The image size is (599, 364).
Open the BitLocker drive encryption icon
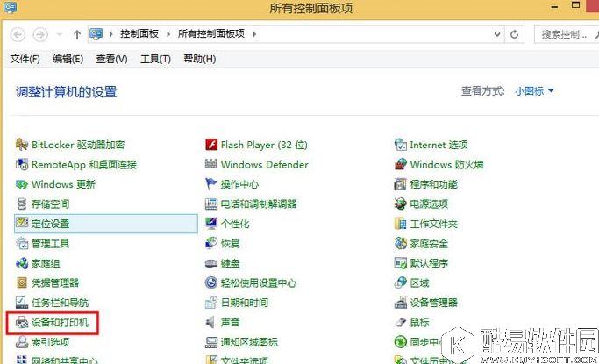coord(22,145)
